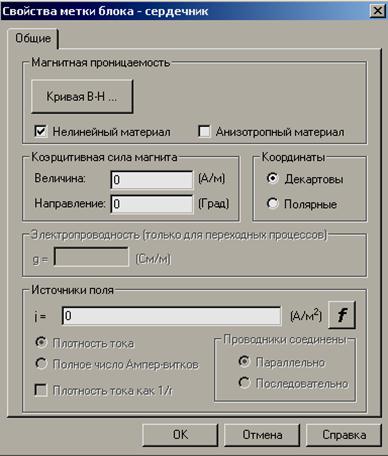Viewport: 388px width, 456px height.
Task: Choose Последовательно conductor connection
Action: click(244, 383)
